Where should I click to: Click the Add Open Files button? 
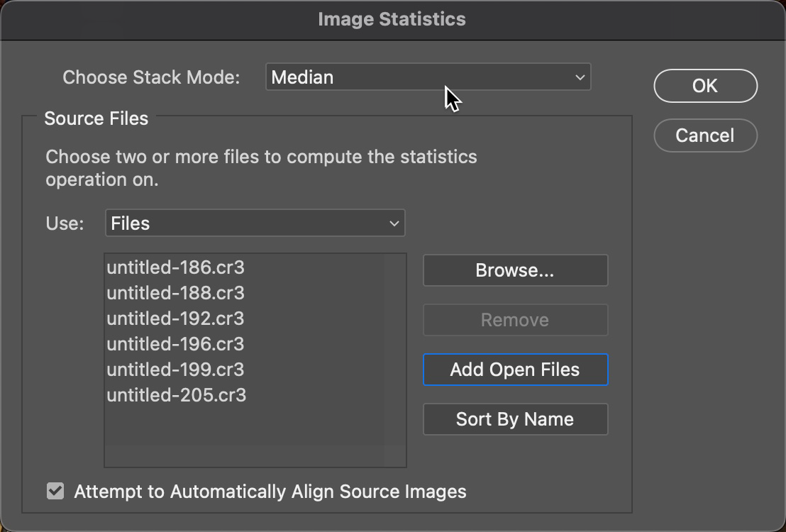point(515,370)
